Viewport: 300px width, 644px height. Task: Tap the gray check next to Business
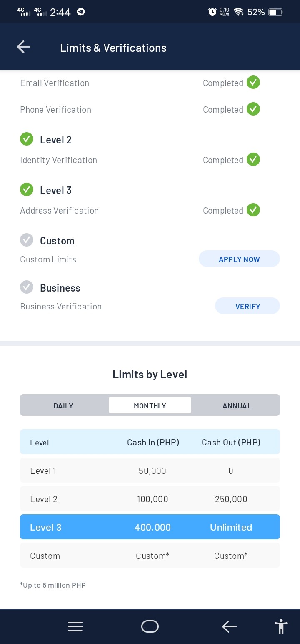[x=27, y=287]
